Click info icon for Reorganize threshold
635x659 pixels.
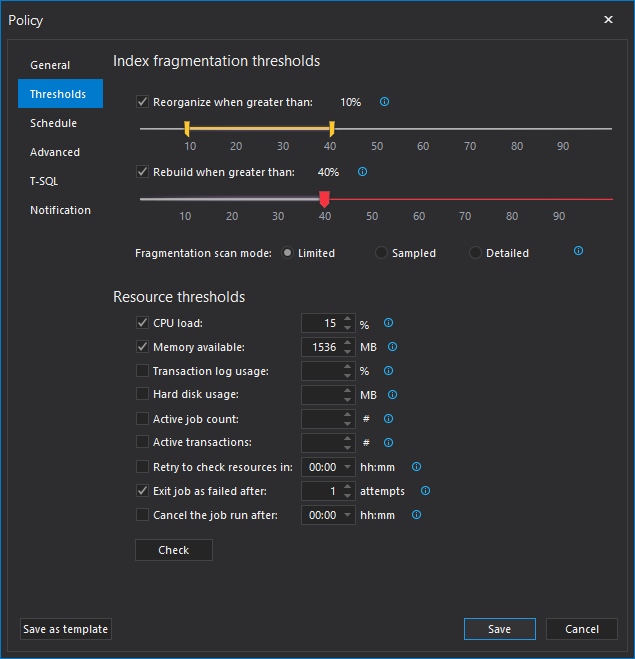tap(384, 102)
